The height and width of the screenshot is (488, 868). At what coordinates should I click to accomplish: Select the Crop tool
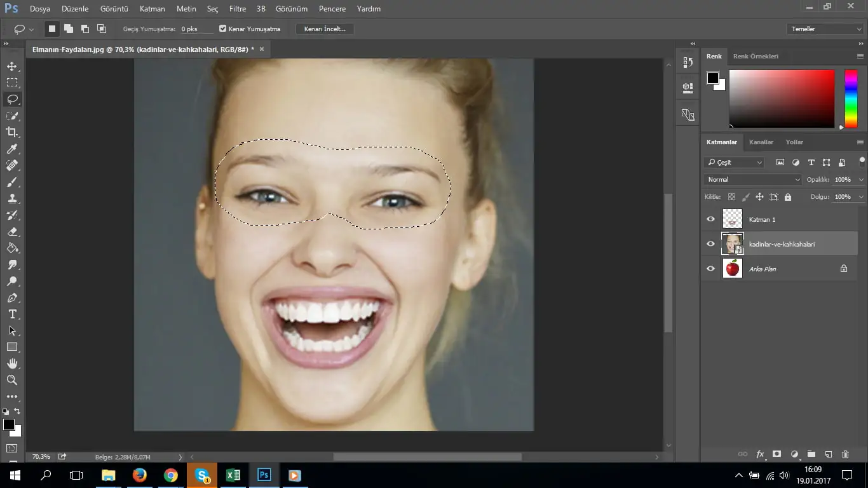click(12, 132)
